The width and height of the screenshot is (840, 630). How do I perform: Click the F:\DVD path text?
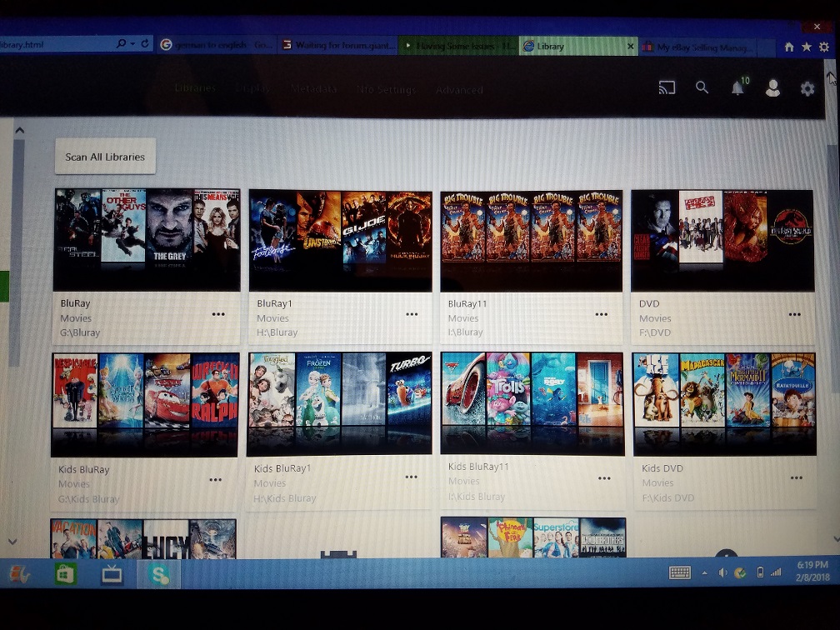pos(655,332)
